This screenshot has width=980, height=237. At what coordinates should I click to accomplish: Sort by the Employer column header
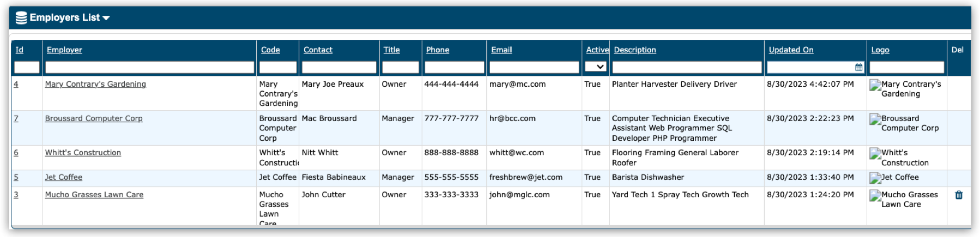click(64, 50)
